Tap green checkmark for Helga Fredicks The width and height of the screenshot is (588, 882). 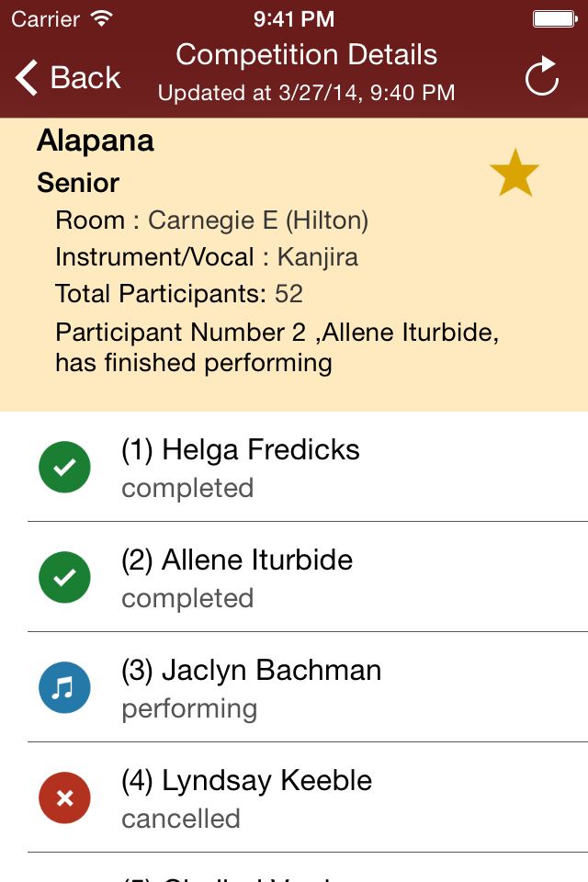[64, 467]
